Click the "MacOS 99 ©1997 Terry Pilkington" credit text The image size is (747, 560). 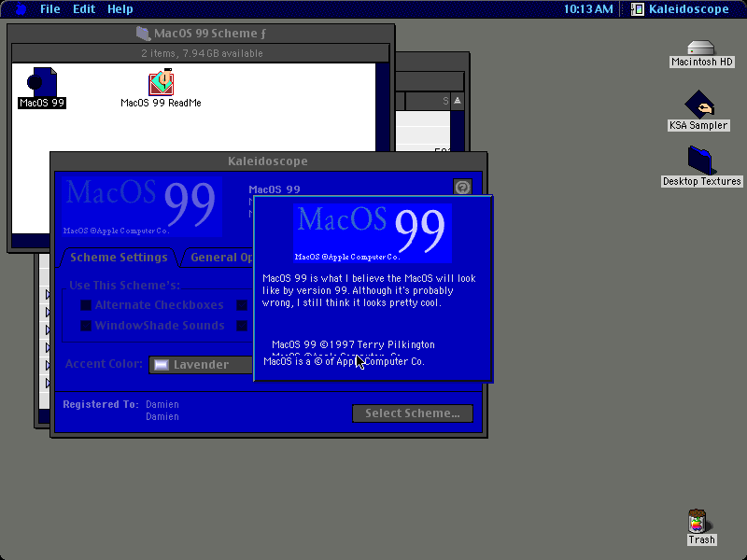point(353,344)
